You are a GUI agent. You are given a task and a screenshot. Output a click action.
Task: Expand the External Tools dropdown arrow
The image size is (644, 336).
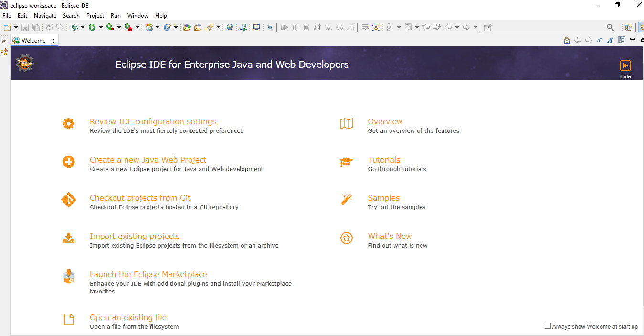[x=137, y=27]
